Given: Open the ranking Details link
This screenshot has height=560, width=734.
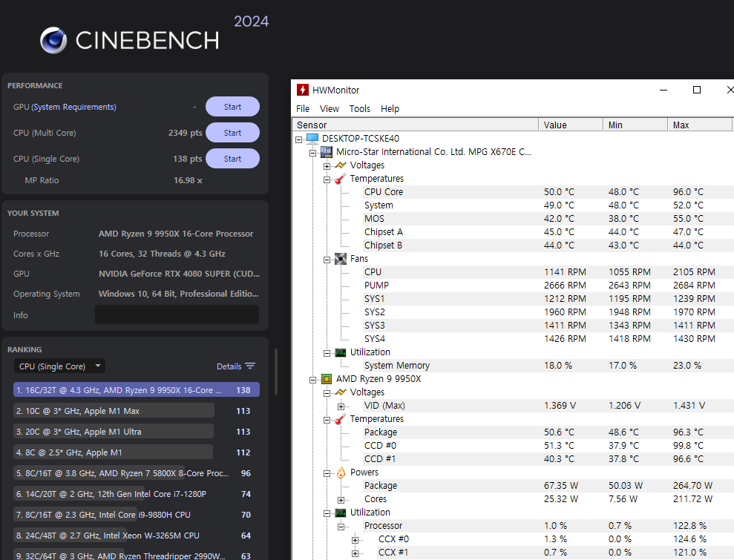Looking at the screenshot, I should coord(229,366).
